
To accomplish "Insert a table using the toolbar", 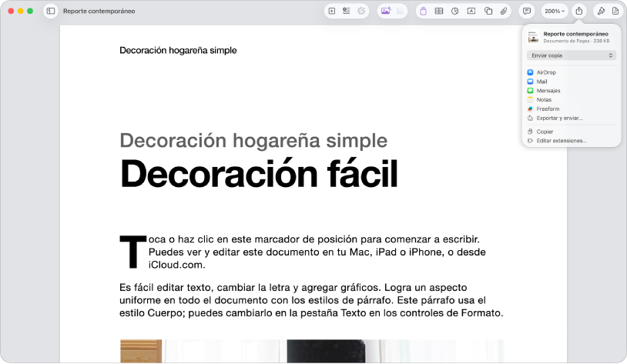I will pos(439,12).
